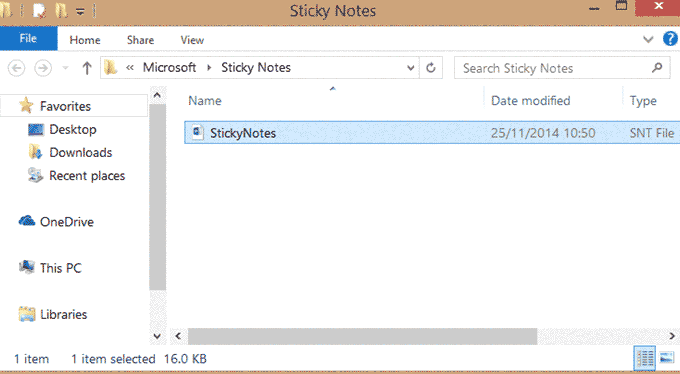Select Libraries in the navigation pane
The image size is (680, 374).
click(x=63, y=315)
